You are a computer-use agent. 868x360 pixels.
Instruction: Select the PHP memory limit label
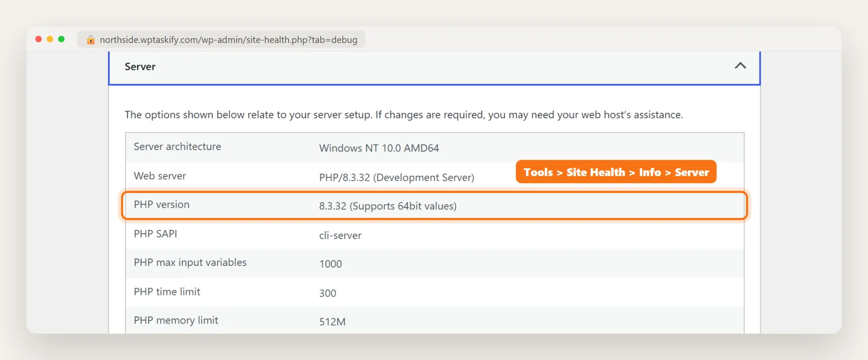(x=176, y=320)
